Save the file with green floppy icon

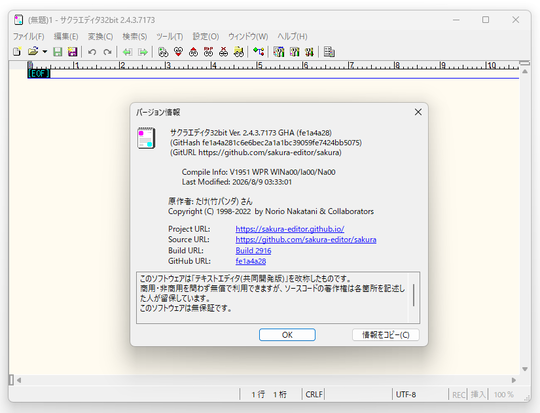pos(58,52)
